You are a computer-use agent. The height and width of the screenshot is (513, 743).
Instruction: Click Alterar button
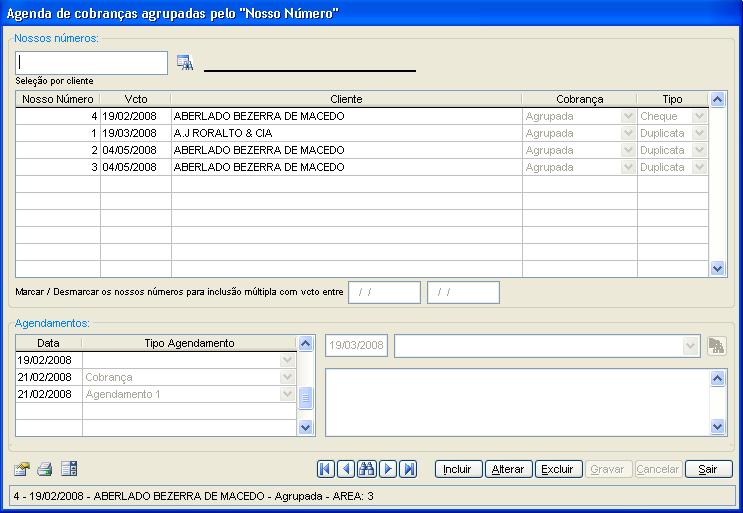point(508,469)
